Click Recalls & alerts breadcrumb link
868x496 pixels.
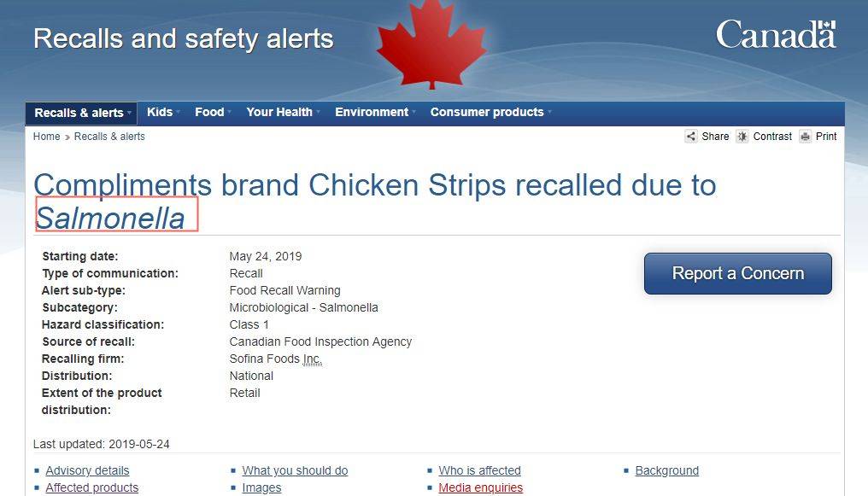109,137
